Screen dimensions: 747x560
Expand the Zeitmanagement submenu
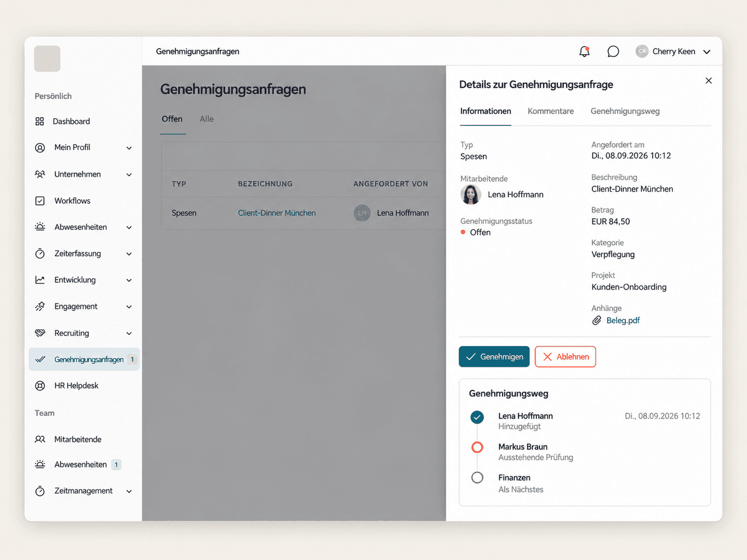[x=129, y=491]
